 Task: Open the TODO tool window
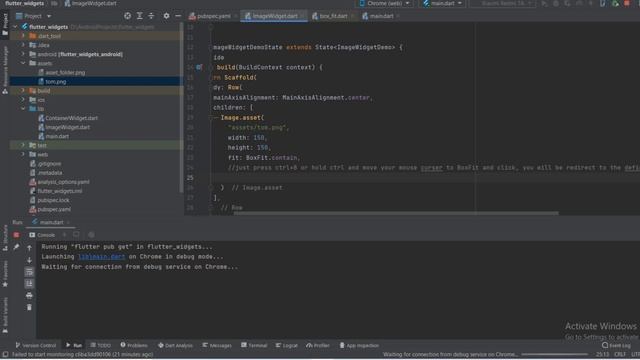(x=101, y=345)
